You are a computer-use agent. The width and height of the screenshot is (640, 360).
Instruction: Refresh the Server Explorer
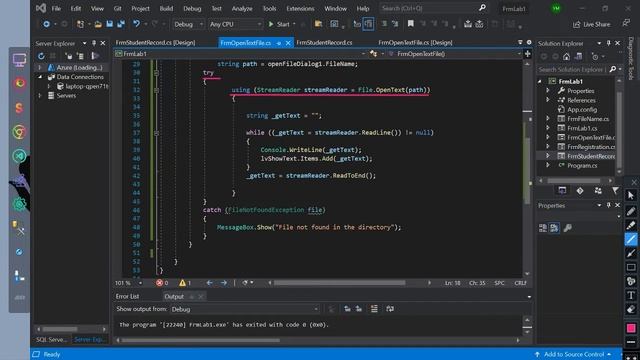(41, 56)
